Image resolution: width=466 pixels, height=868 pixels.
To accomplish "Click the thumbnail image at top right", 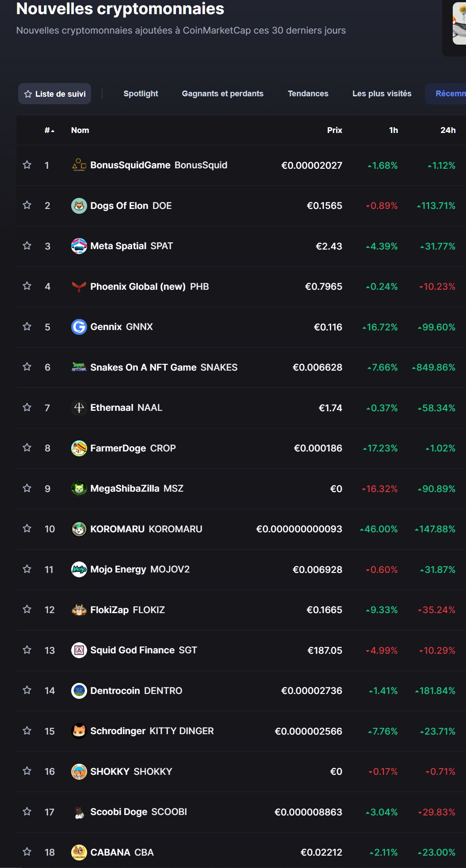I will (459, 23).
